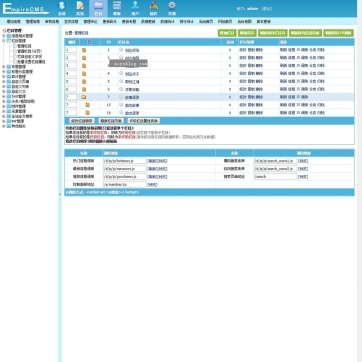The width and height of the screenshot is (362, 362).
Task: Open 数据更新 in the sub-menu bar
Action: 148,21
